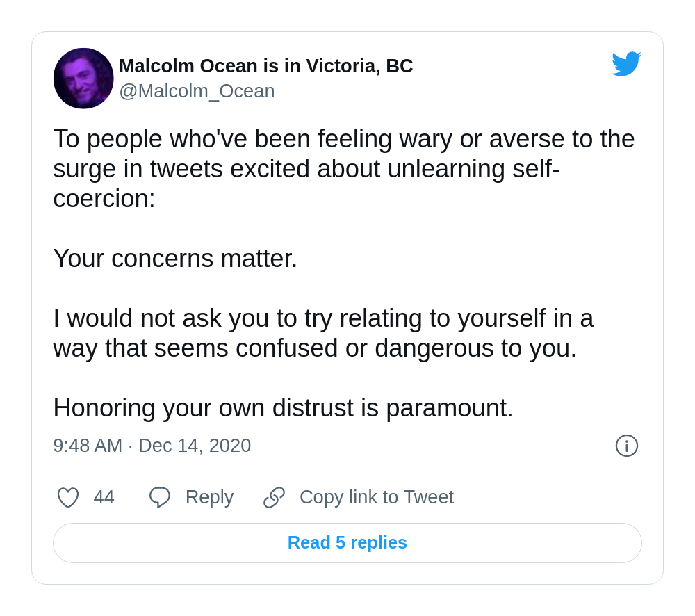Click the chain link icon
Screen dimensions: 695x616
pos(274,497)
